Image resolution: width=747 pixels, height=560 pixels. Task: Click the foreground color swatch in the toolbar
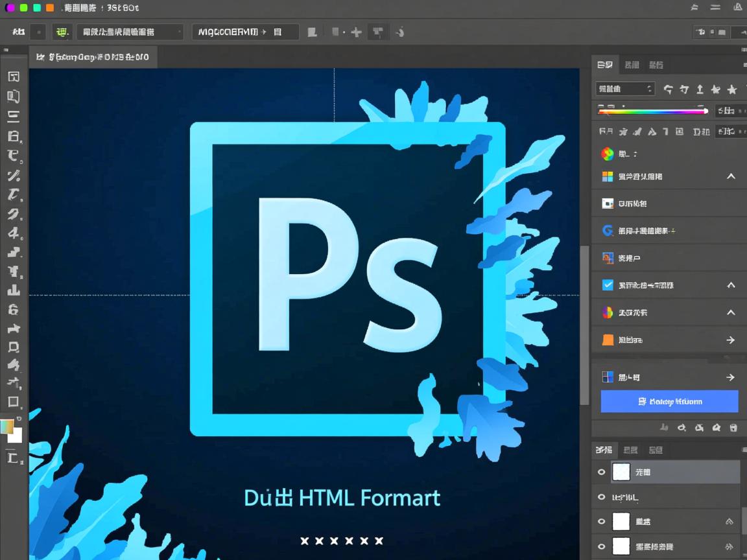[x=7, y=426]
